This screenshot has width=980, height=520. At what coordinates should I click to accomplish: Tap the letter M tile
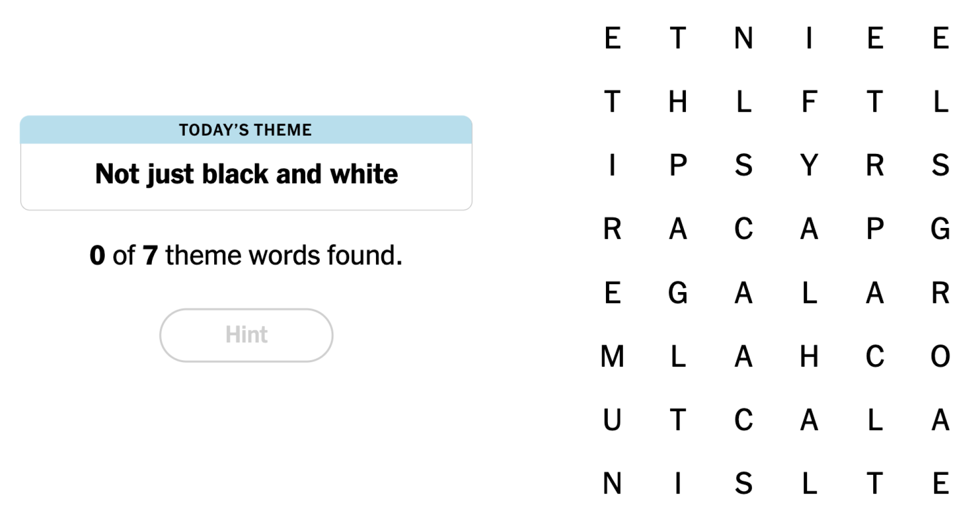pyautogui.click(x=612, y=356)
